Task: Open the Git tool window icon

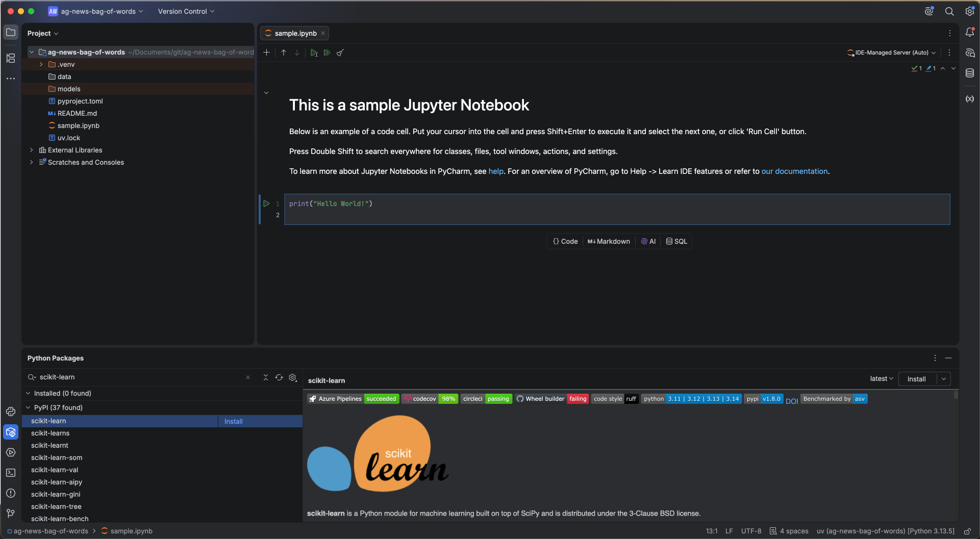Action: pyautogui.click(x=11, y=513)
